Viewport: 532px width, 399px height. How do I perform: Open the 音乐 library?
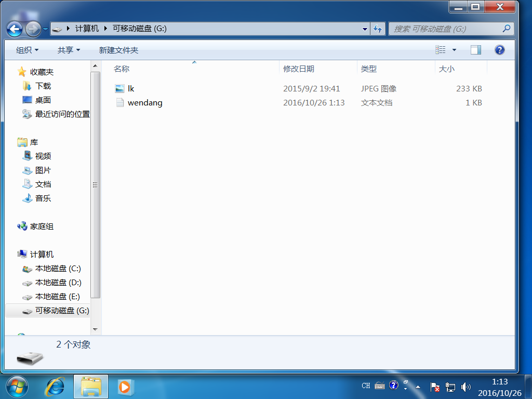click(x=43, y=198)
